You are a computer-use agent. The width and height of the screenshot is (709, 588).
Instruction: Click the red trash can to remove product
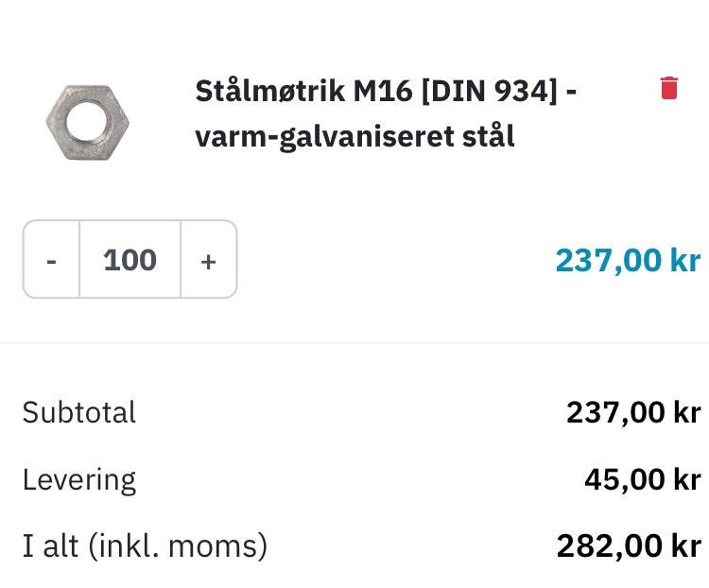669,89
